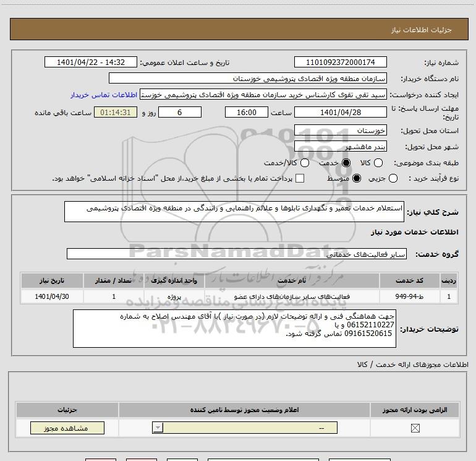Click the buyer notes text area
The image size is (476, 461).
pos(234,329)
